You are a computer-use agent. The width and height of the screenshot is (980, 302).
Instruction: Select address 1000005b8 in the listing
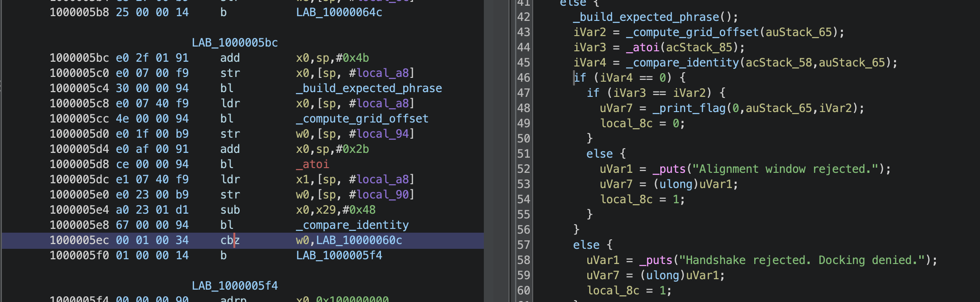point(79,12)
